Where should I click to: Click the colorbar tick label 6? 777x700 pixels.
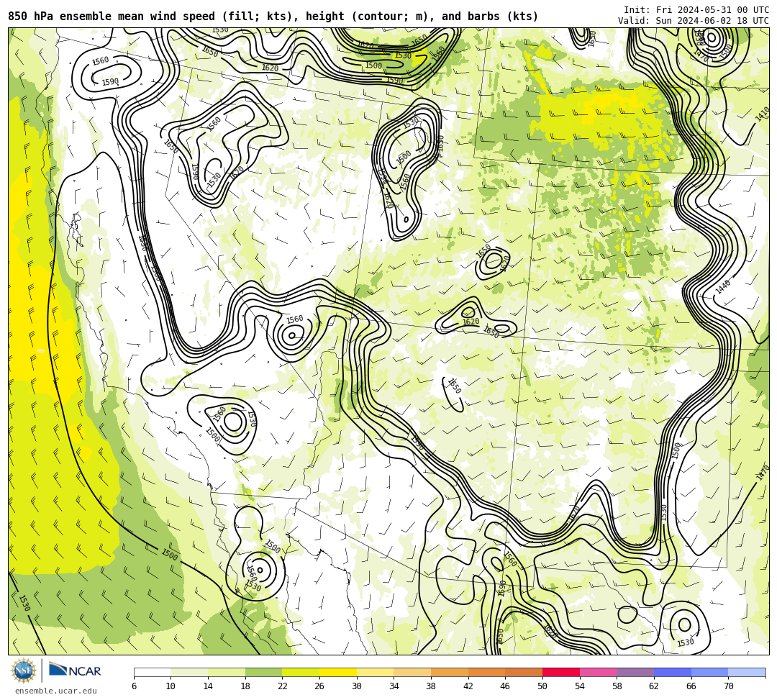tap(135, 686)
